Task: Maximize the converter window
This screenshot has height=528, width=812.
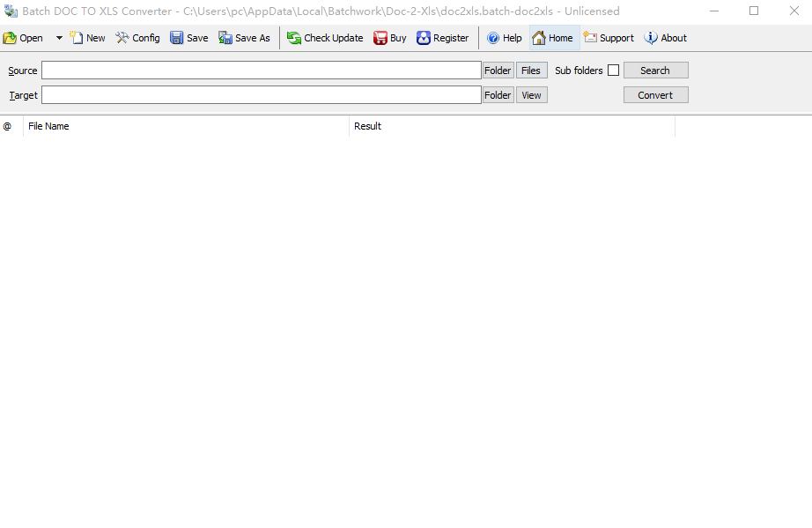Action: [x=754, y=11]
